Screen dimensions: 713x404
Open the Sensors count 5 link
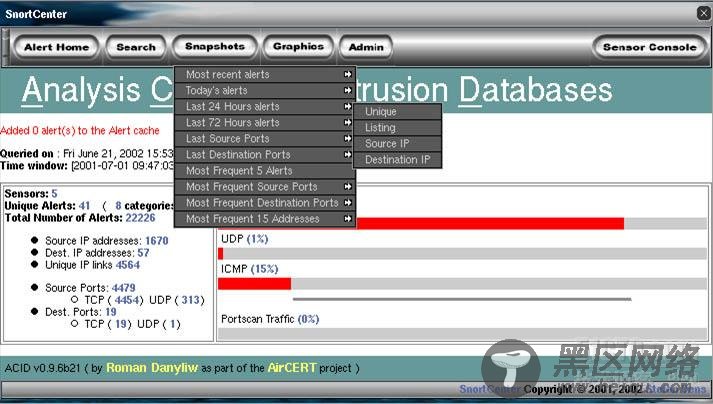(54, 193)
